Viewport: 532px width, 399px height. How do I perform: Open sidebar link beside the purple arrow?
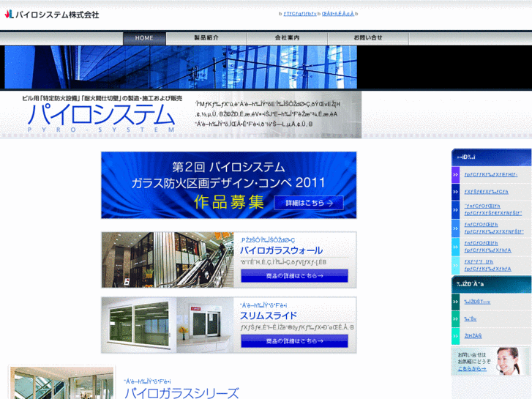pyautogui.click(x=490, y=174)
